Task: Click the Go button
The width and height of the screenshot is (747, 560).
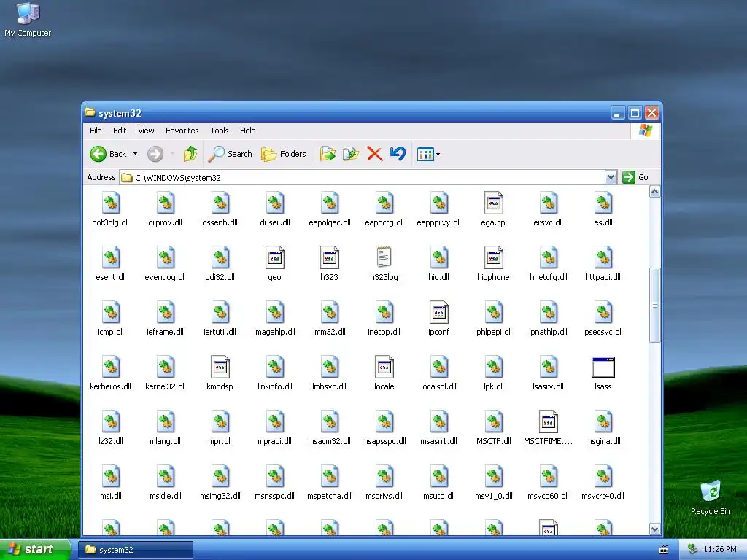Action: [x=635, y=177]
